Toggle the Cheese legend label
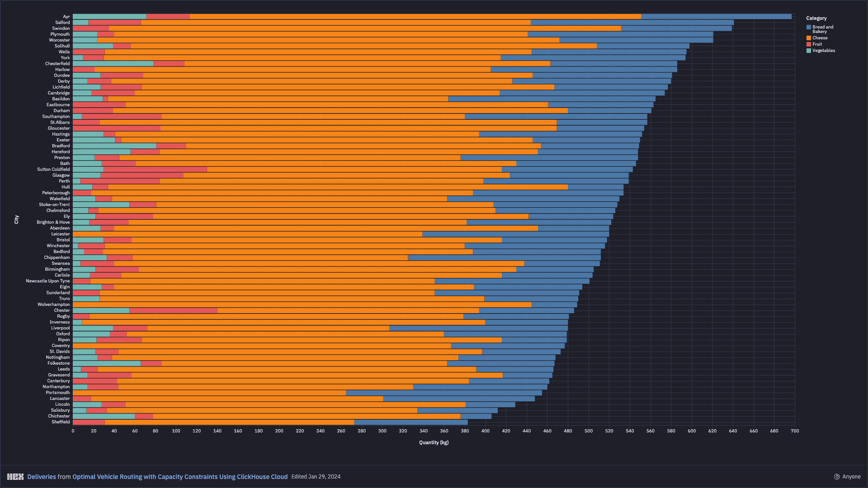The width and height of the screenshot is (868, 488). pyautogui.click(x=820, y=38)
